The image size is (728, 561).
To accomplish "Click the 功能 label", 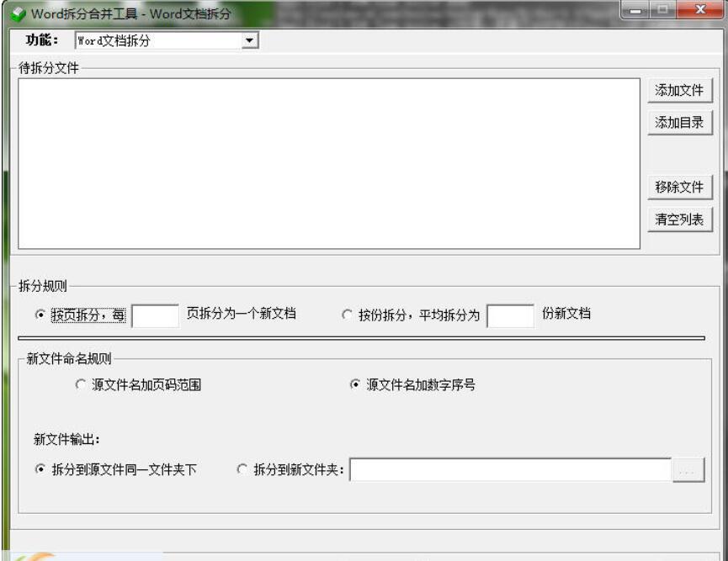I will click(42, 40).
